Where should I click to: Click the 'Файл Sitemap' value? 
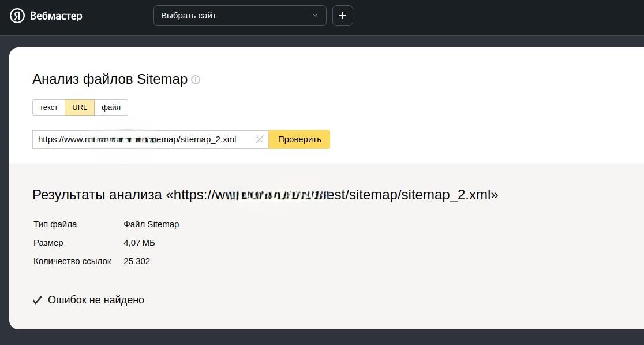151,224
